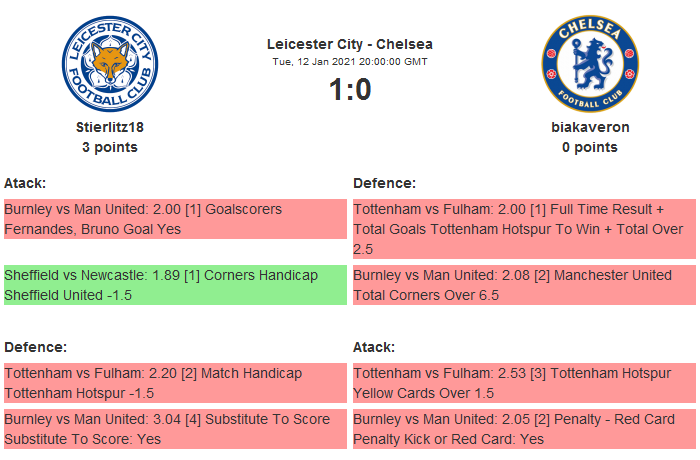Image resolution: width=700 pixels, height=460 pixels.
Task: Click the Leicester City - Chelsea match title
Action: (350, 44)
